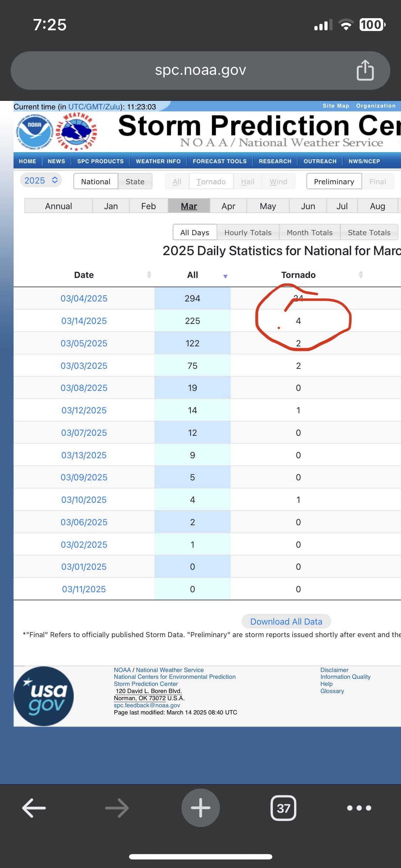
Task: Open the NWS/NCEP menu
Action: click(364, 161)
